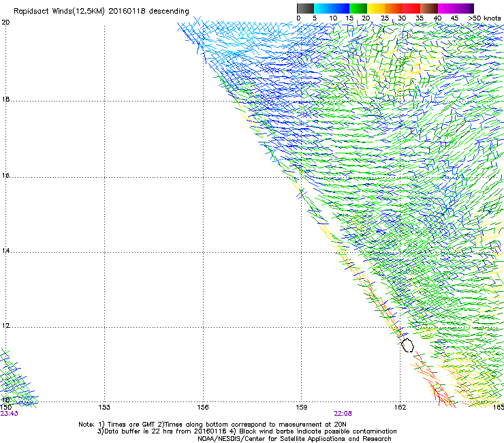This screenshot has height=443, width=504.
Task: Click the latitude label '18' on left axis
Action: tap(5, 99)
